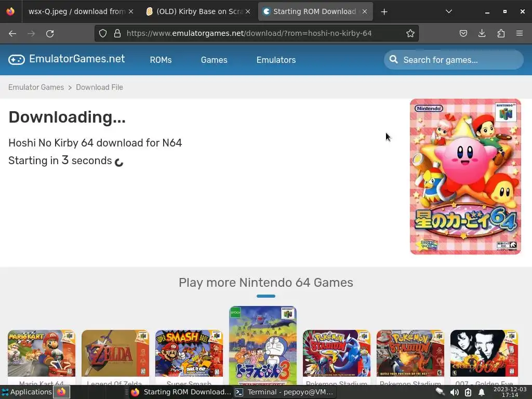Open the power battery tray icon
Viewport: 532px width, 399px height.
click(468, 393)
